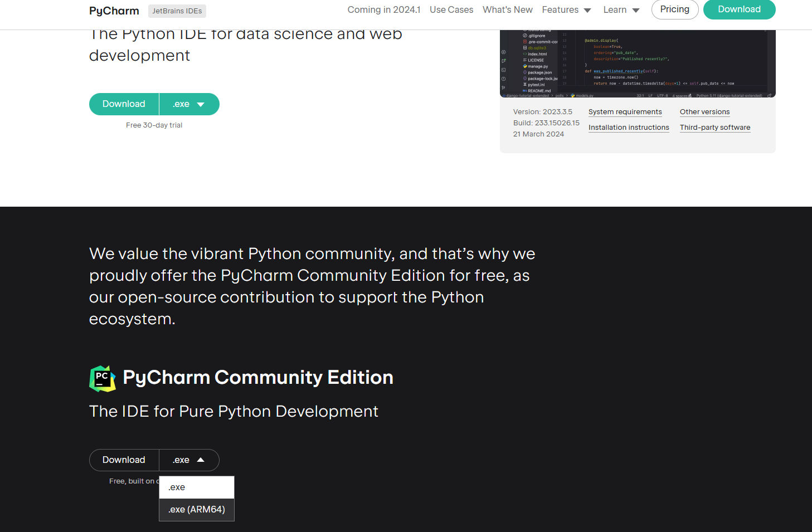Open Coming in 2024.1 page
This screenshot has height=532, width=812.
coord(384,9)
